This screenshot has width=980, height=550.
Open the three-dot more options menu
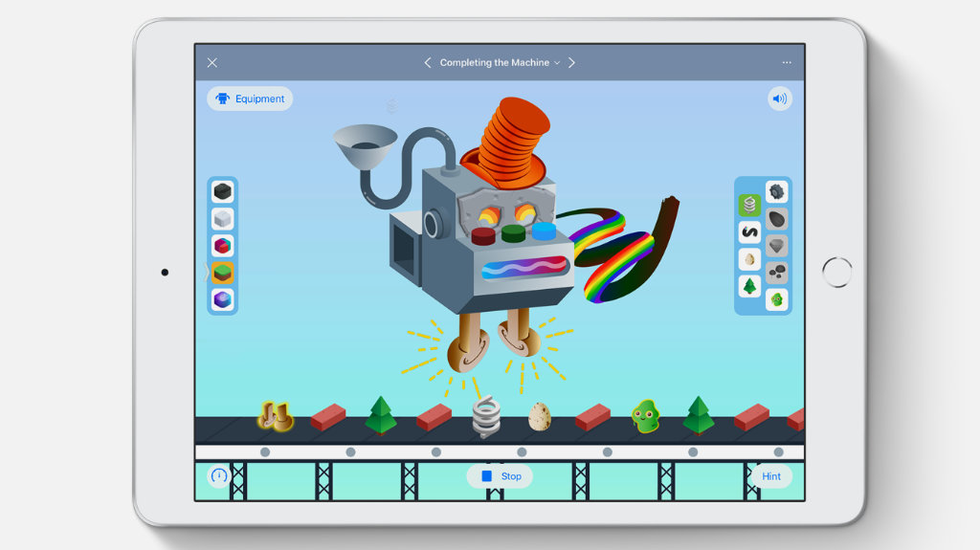pos(787,62)
